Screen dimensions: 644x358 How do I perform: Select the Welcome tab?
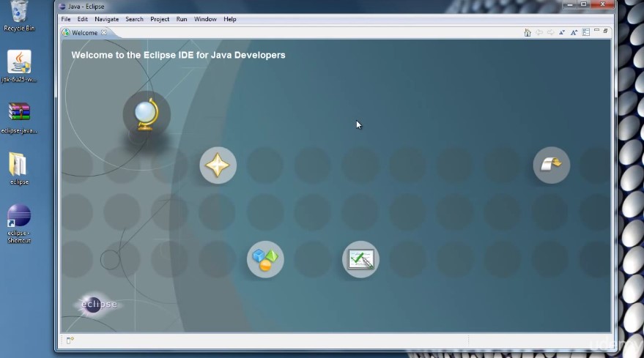[x=84, y=33]
